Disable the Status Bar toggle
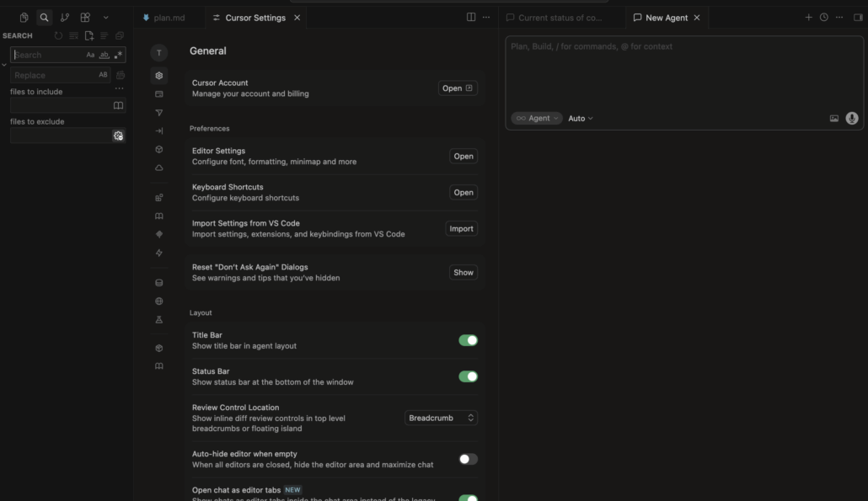 [468, 376]
